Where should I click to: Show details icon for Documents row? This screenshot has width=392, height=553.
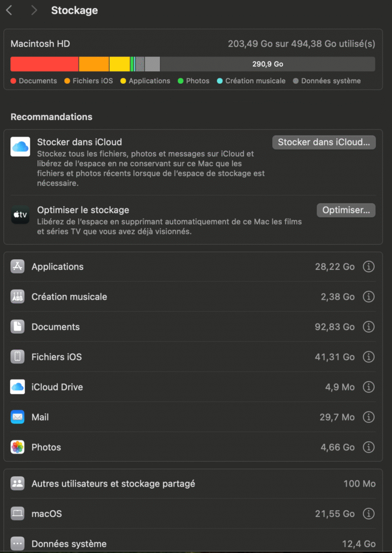coord(368,327)
